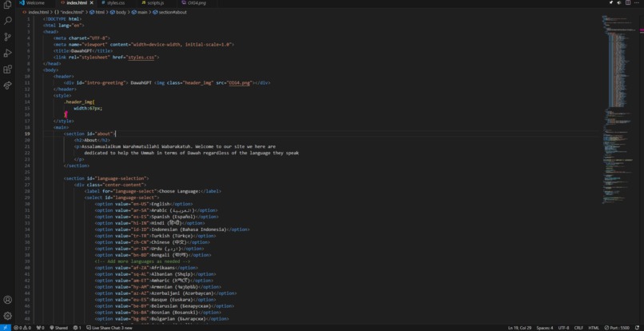Open Live Share Chat with 3 new messages
This screenshot has height=331, width=644.
pos(109,328)
